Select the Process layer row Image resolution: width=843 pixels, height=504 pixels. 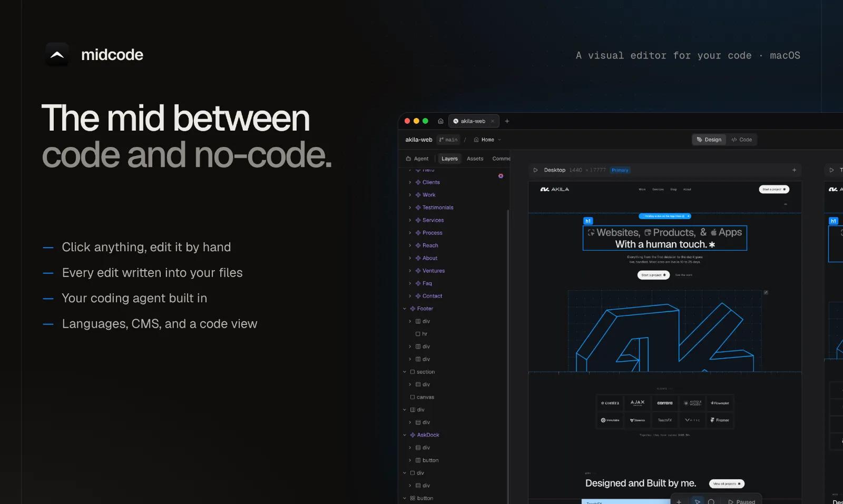point(453,233)
